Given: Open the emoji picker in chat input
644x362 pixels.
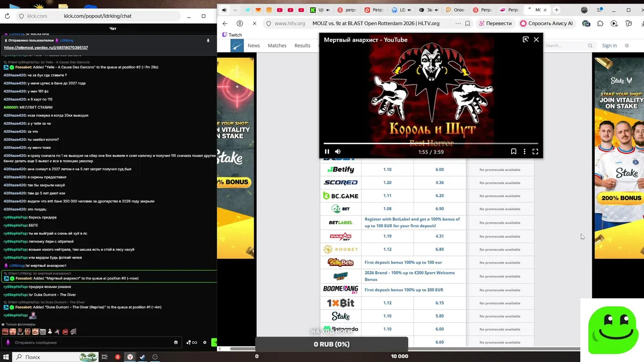Looking at the screenshot, I should pyautogui.click(x=176, y=342).
